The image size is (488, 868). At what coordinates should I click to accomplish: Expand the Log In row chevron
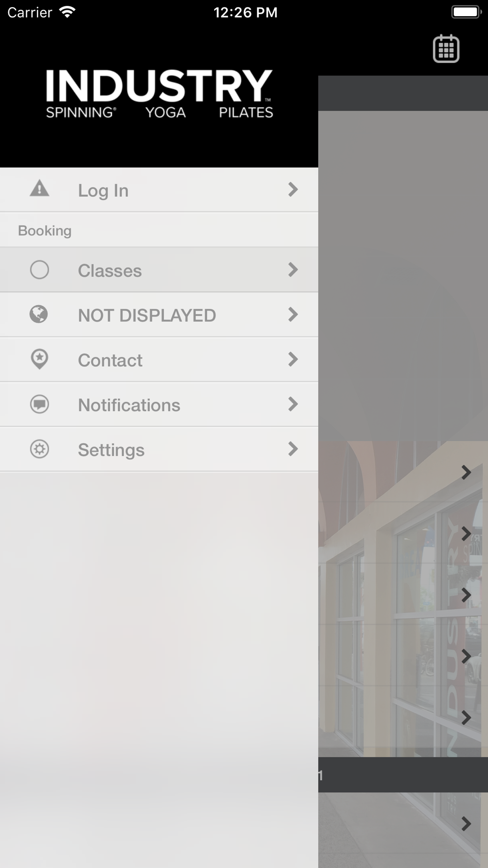[x=293, y=189]
